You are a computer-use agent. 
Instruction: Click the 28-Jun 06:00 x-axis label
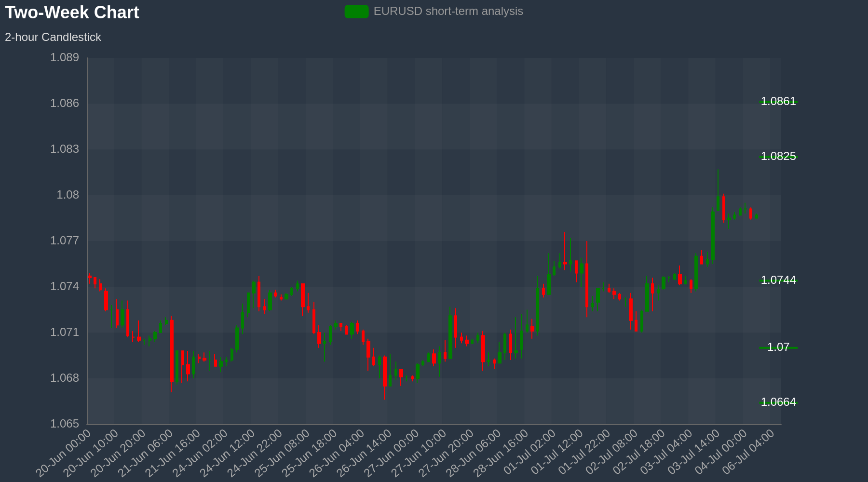474,454
